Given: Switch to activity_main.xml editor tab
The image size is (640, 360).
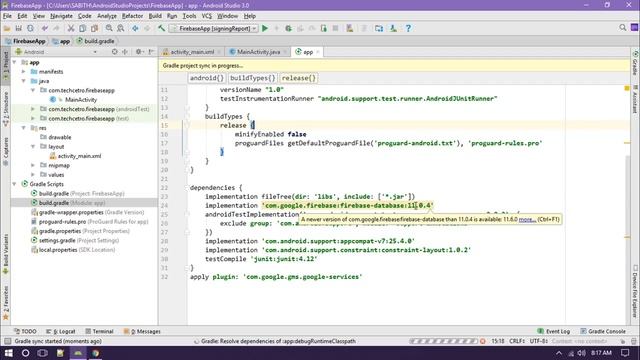Looking at the screenshot, I should coord(192,52).
